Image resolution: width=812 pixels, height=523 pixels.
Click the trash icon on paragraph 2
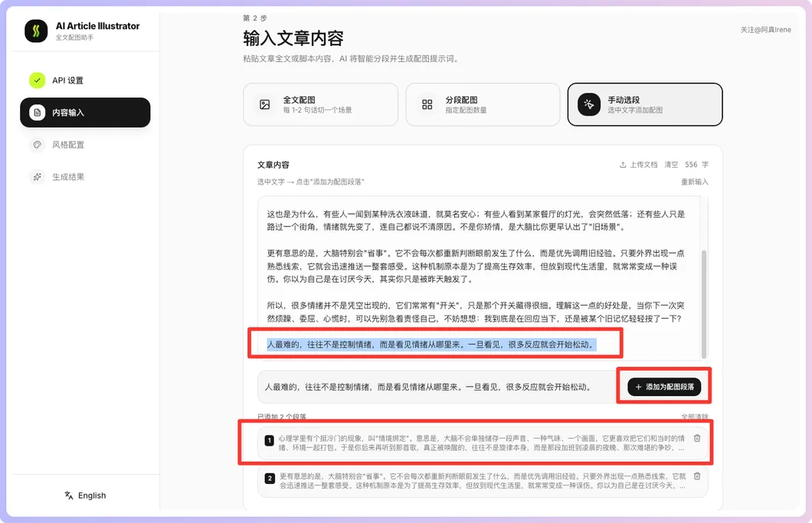[696, 476]
